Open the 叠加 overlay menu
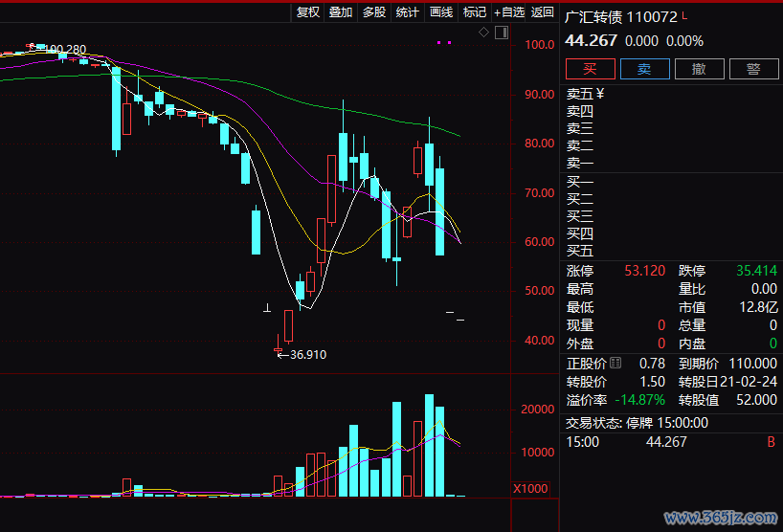Screen dimensions: 783x532 (x=341, y=11)
